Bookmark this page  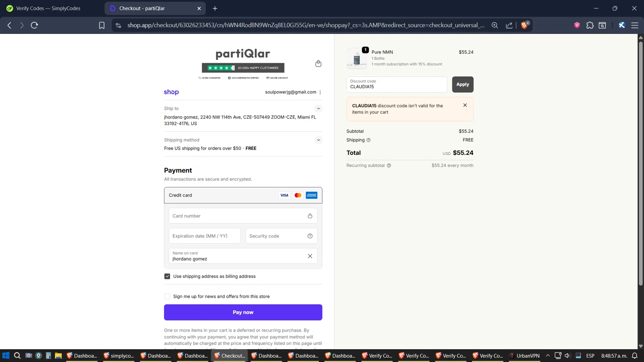click(x=102, y=25)
